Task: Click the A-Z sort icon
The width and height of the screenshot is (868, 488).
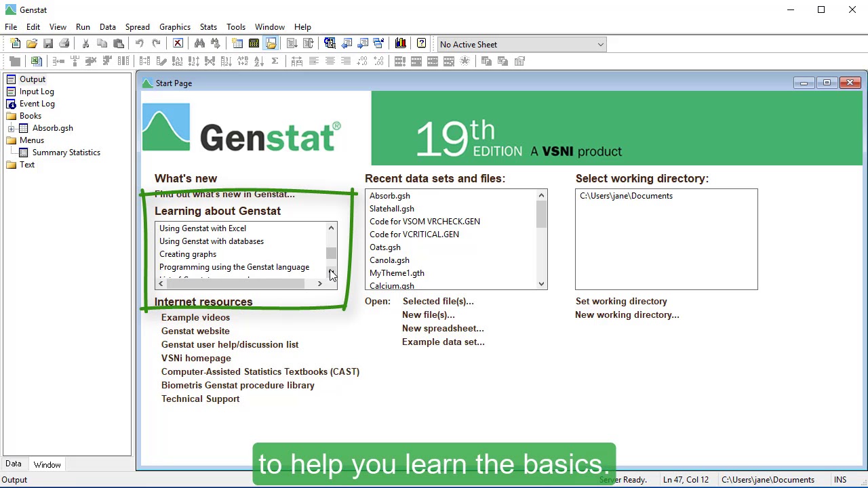Action: pos(258,61)
